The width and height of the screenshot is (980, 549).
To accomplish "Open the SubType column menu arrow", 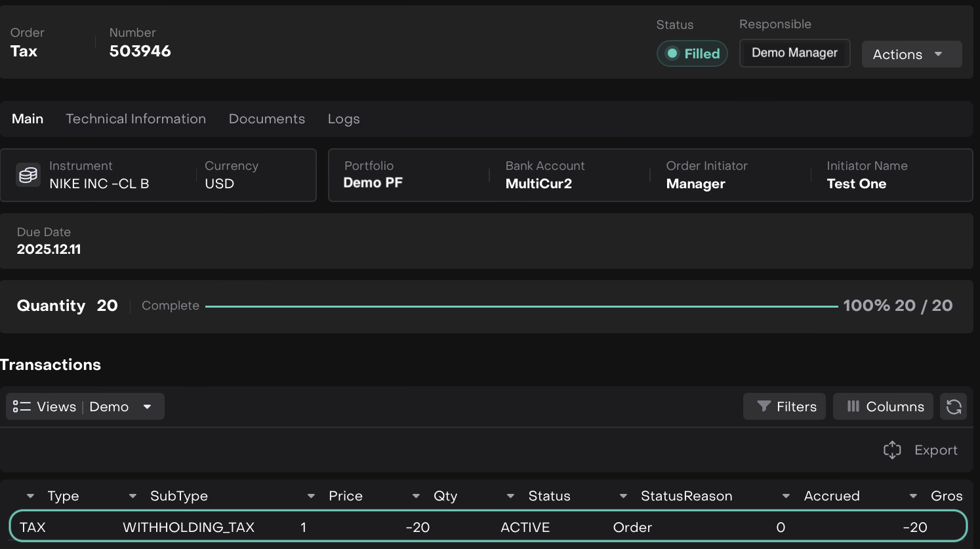I will pyautogui.click(x=133, y=497).
